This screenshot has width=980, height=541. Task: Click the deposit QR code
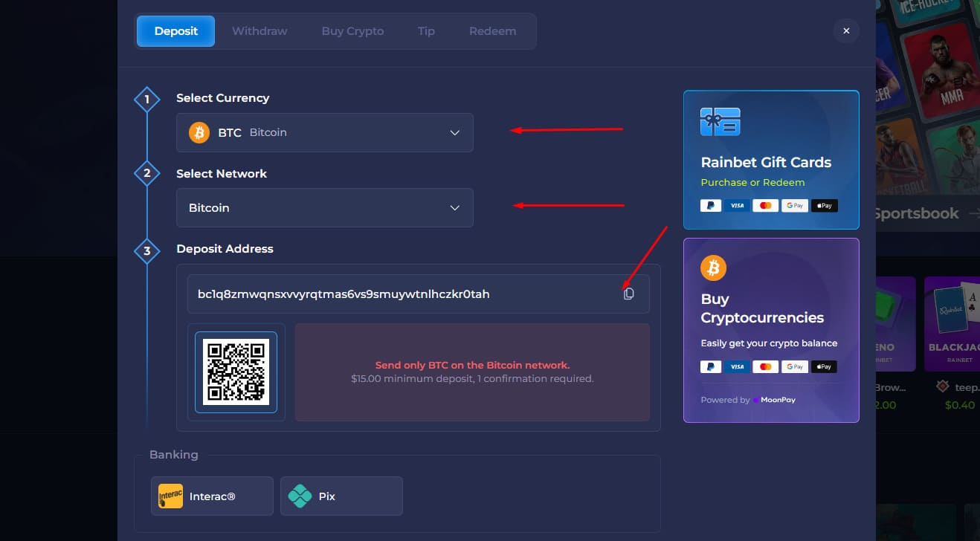(236, 372)
